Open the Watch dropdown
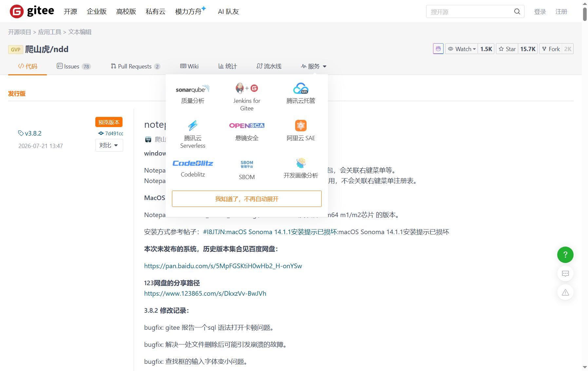Screen dimensions: 588x371 point(462,49)
